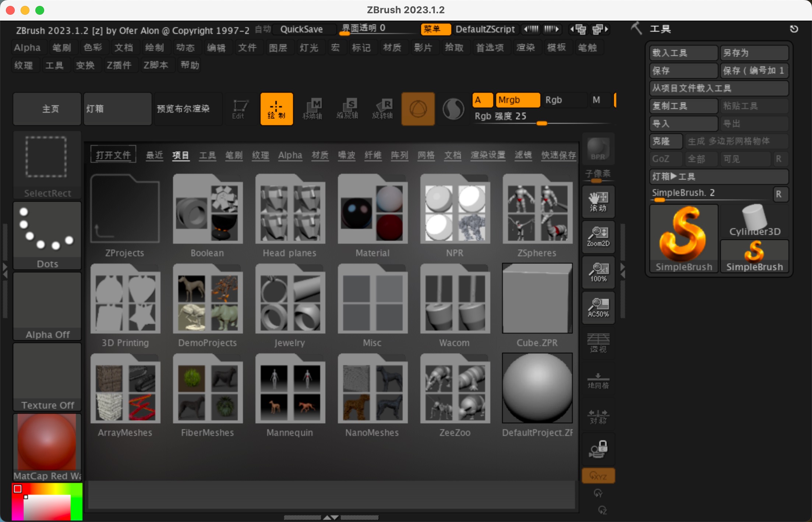This screenshot has height=522, width=812.
Task: Select the Cylinder3D tool thumbnail
Action: 755,221
